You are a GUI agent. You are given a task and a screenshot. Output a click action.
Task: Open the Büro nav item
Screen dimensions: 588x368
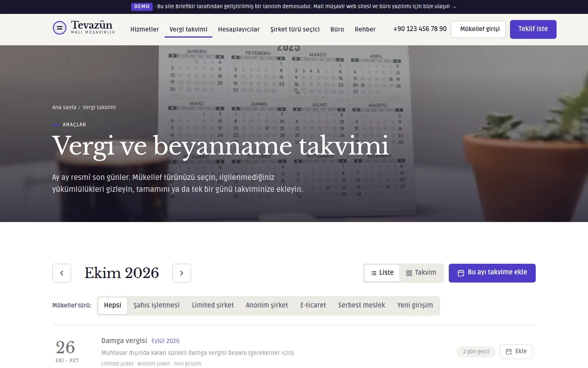(337, 29)
